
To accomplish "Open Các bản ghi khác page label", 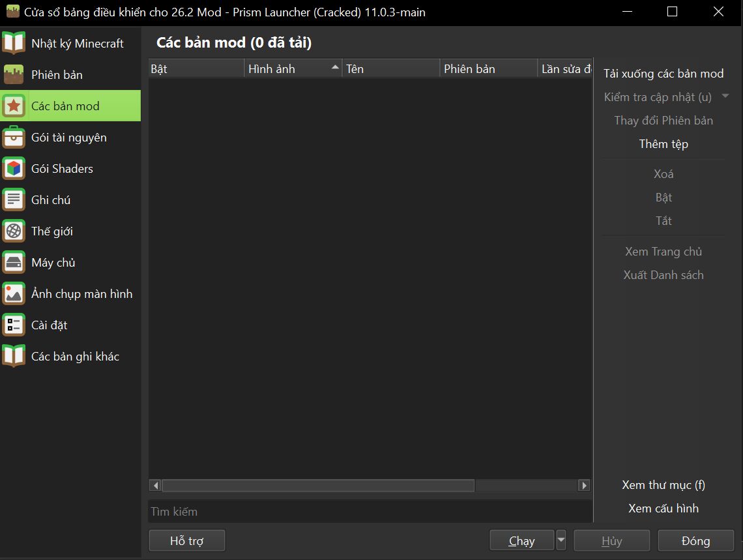I will pos(75,357).
